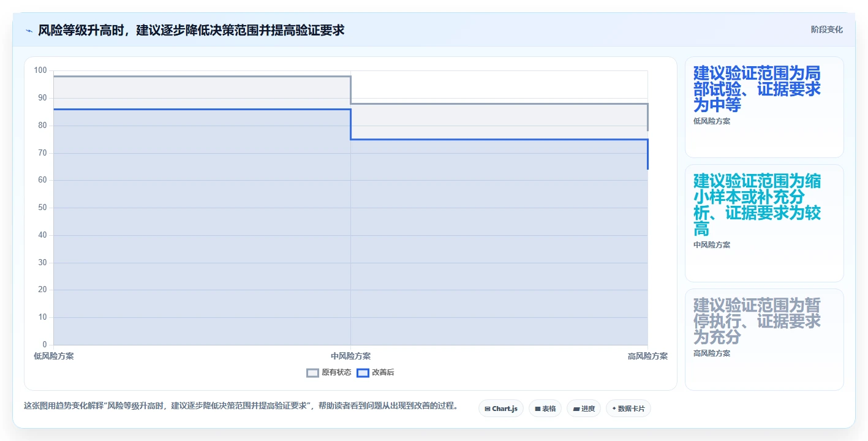
Task: Click the 低风险方案 x-axis label
Action: pos(54,356)
